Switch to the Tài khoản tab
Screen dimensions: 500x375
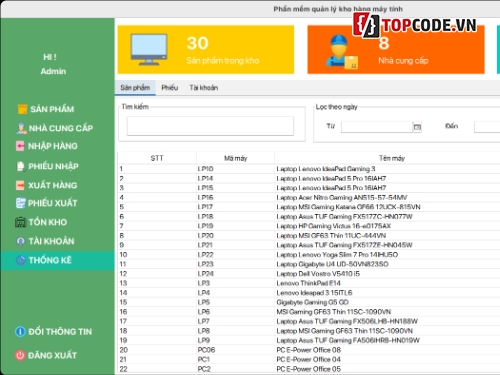[x=204, y=88]
